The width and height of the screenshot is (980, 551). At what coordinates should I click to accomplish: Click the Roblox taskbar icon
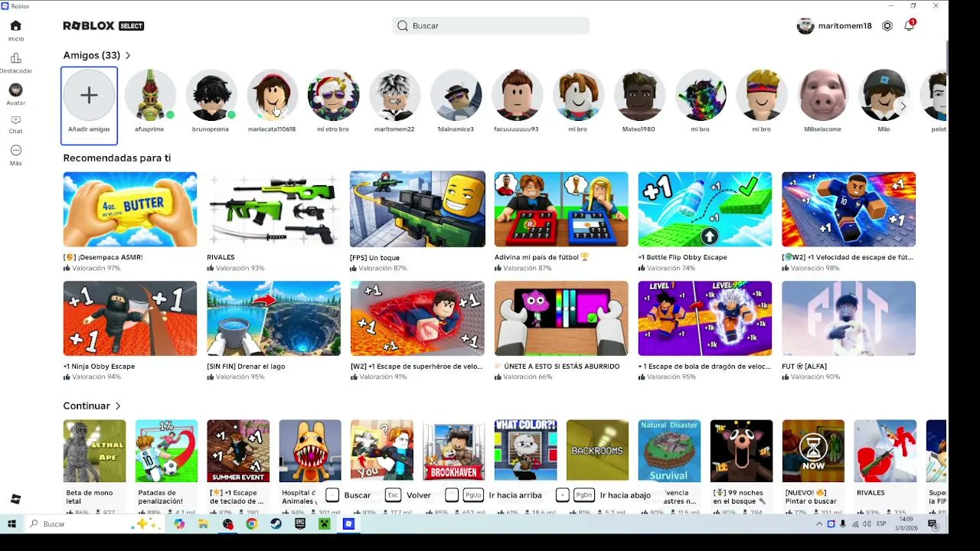[x=348, y=524]
